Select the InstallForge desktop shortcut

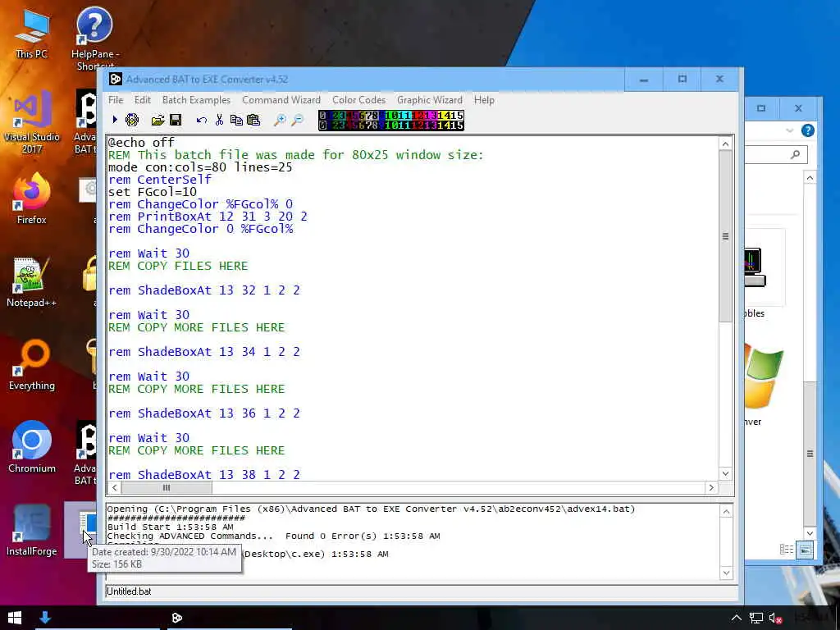tap(32, 531)
